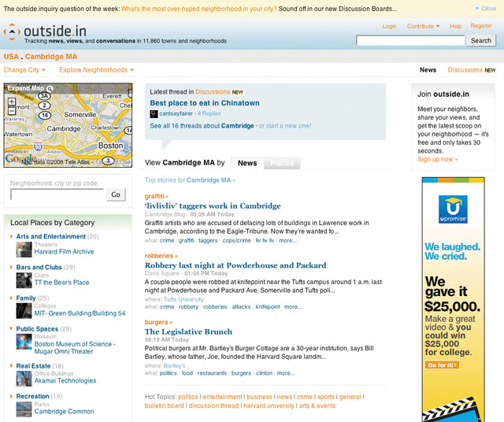The image size is (504, 422).
Task: Click the Go button
Action: pos(116,194)
